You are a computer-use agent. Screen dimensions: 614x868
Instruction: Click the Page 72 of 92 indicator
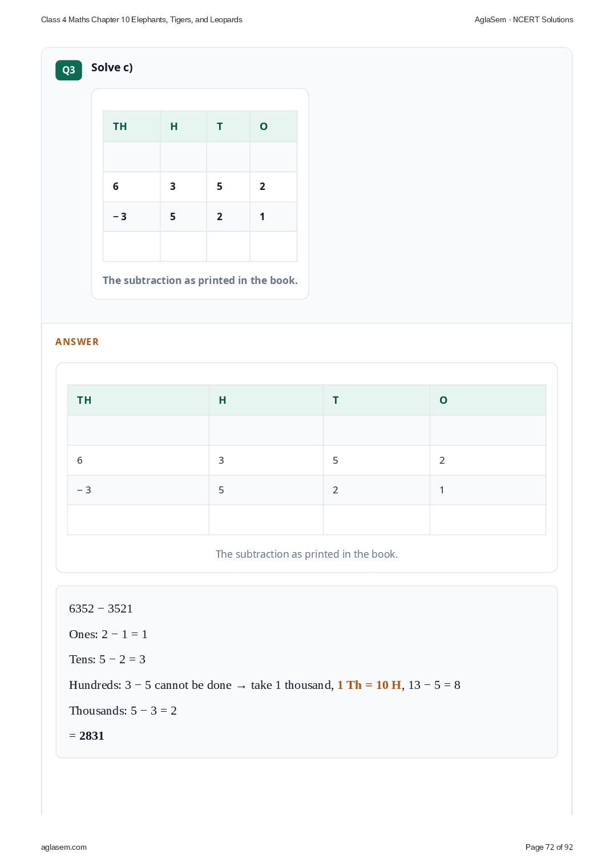click(x=549, y=847)
